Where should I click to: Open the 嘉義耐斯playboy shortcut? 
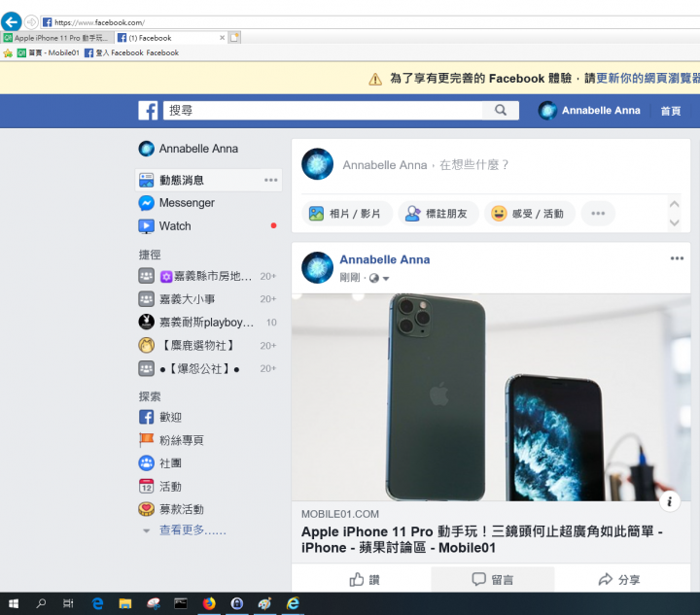click(208, 322)
